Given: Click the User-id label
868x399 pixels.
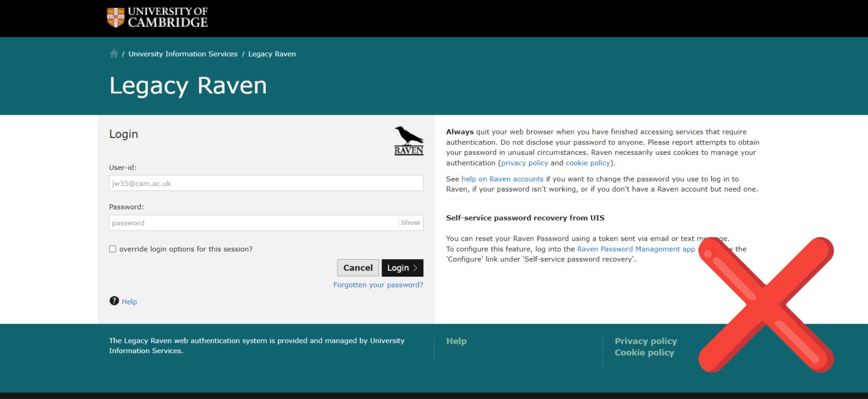Looking at the screenshot, I should pyautogui.click(x=123, y=168).
